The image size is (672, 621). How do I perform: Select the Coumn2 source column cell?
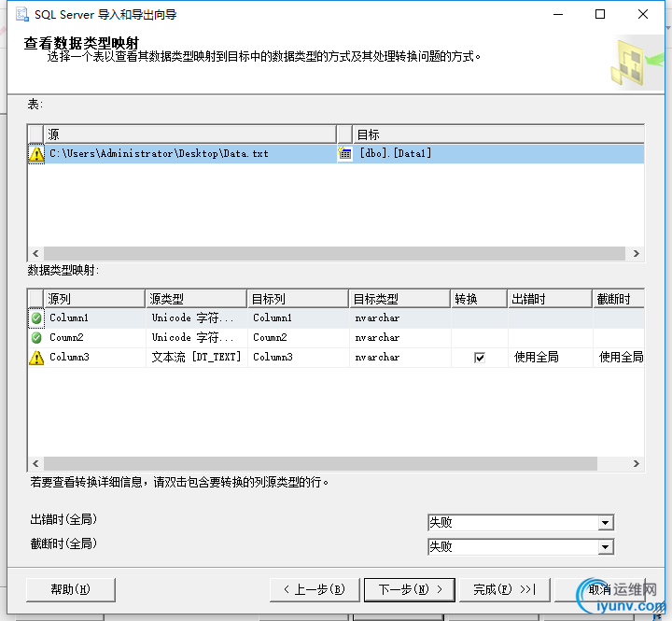tap(95, 338)
